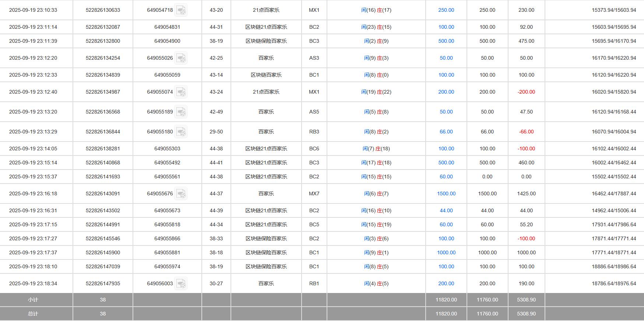Open blue 66.00 bet amount link
644x321 pixels.
click(x=446, y=132)
